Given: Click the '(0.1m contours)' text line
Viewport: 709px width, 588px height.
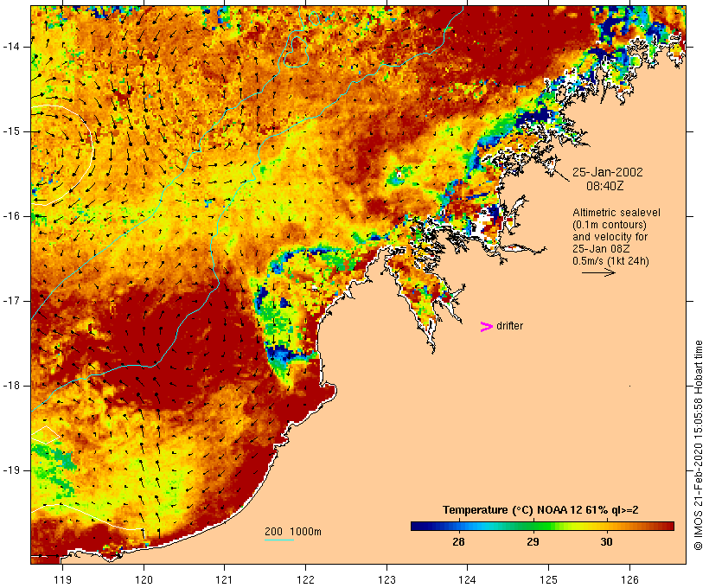Looking at the screenshot, I should click(x=609, y=224).
